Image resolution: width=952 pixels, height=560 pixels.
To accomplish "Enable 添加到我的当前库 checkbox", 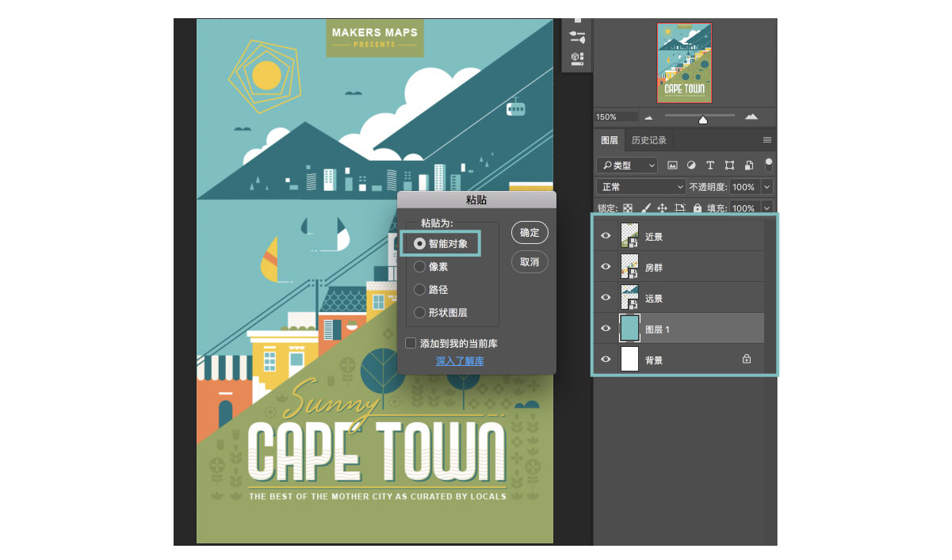I will click(x=411, y=343).
